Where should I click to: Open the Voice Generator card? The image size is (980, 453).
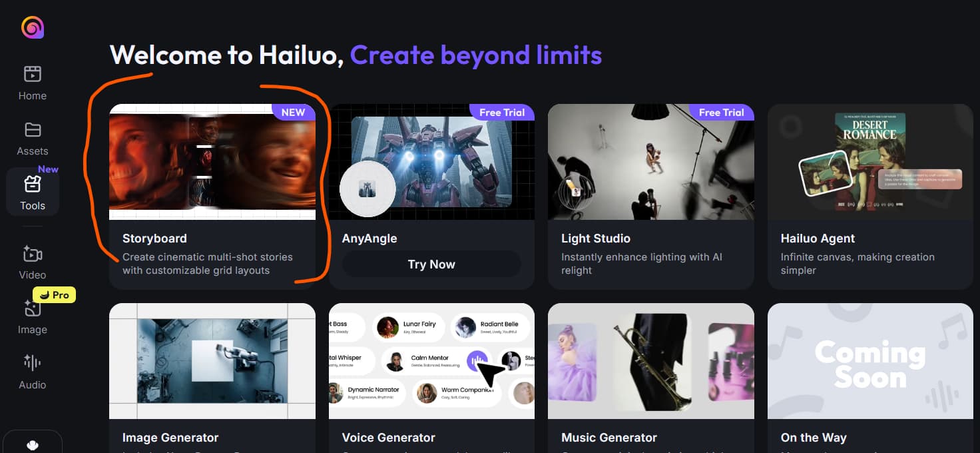[x=431, y=362]
